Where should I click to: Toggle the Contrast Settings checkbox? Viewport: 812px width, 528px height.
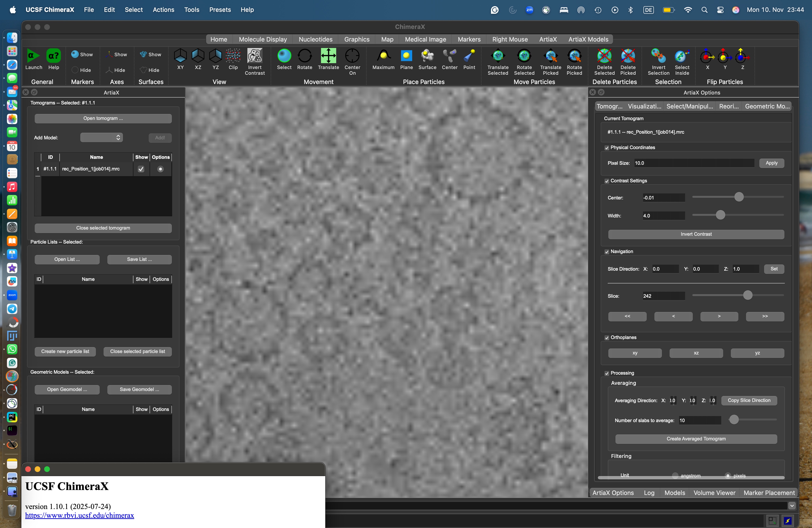tap(607, 181)
